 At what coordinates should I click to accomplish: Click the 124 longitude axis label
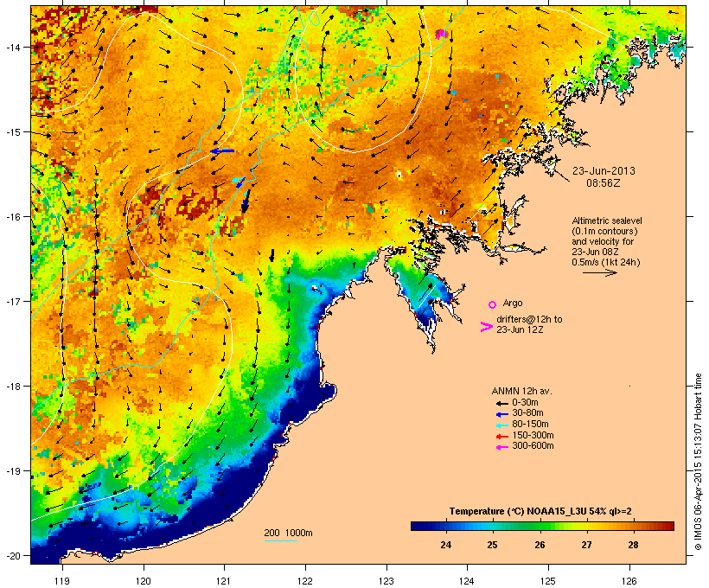coord(467,581)
